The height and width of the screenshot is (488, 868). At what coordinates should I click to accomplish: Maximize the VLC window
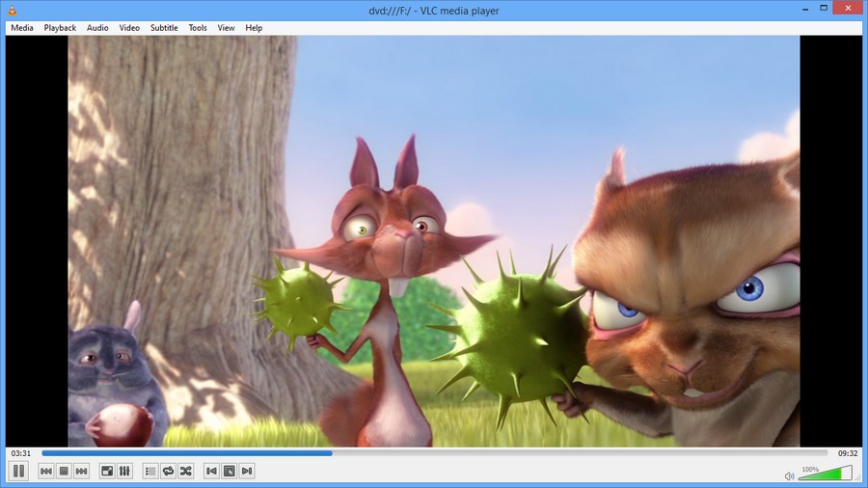[824, 9]
